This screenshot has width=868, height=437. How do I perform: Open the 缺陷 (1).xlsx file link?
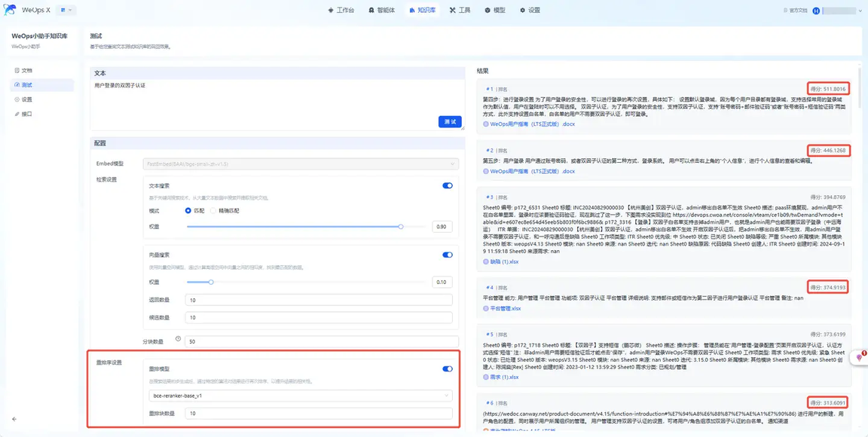(x=503, y=261)
